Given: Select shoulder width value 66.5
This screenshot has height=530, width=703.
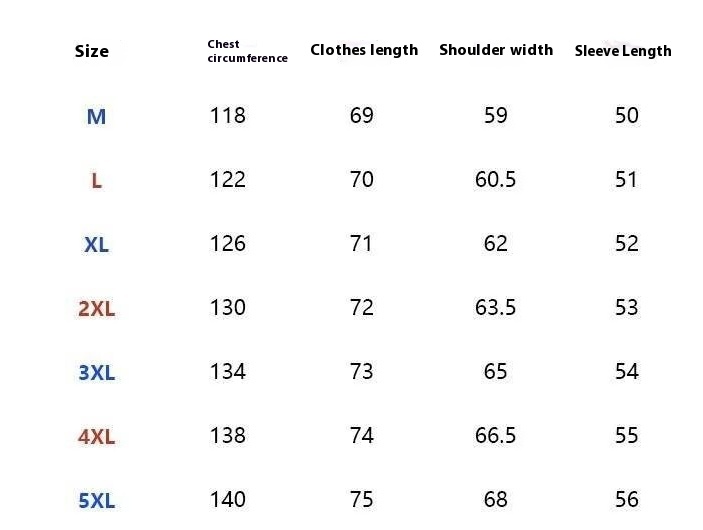Looking at the screenshot, I should coord(496,435).
